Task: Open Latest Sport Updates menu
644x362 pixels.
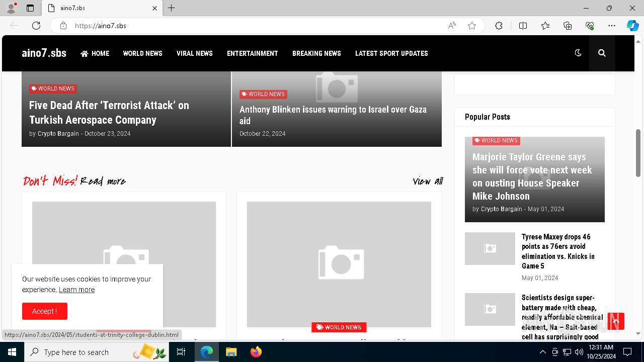Action: point(391,53)
